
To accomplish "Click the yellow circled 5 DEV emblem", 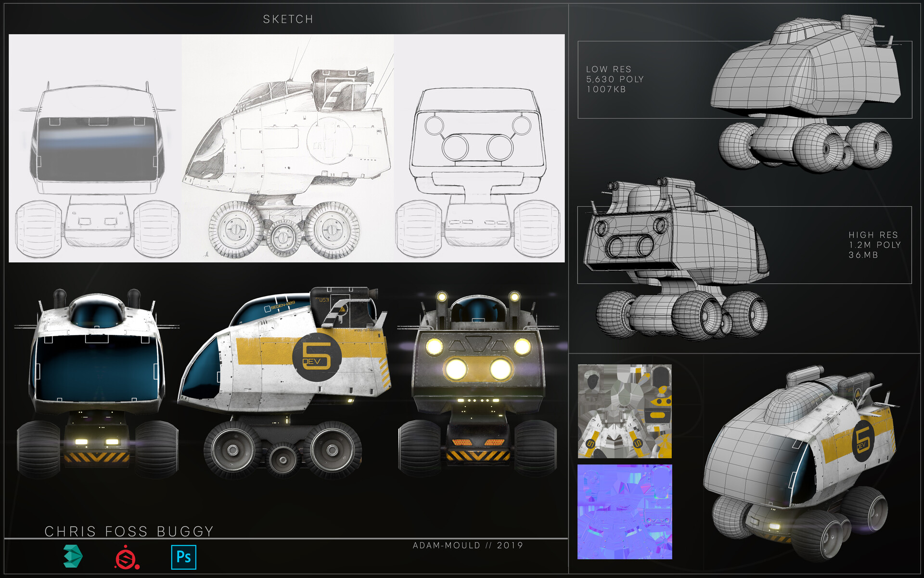I will pos(317,357).
